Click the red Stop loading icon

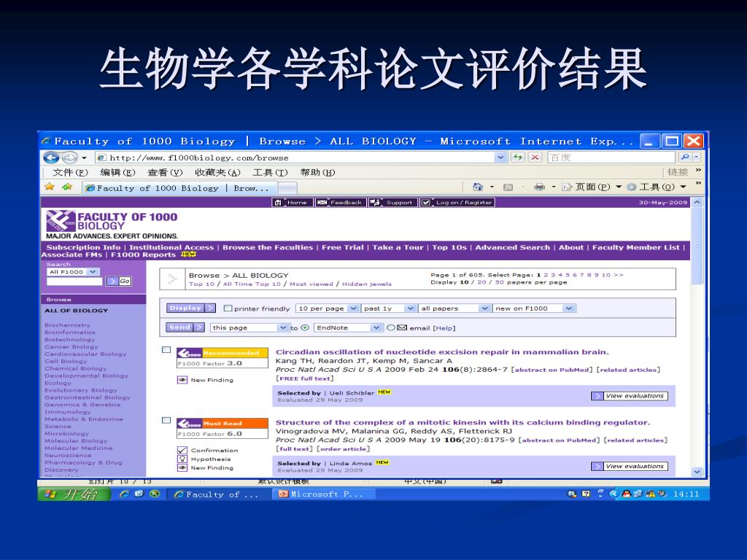pyautogui.click(x=535, y=157)
